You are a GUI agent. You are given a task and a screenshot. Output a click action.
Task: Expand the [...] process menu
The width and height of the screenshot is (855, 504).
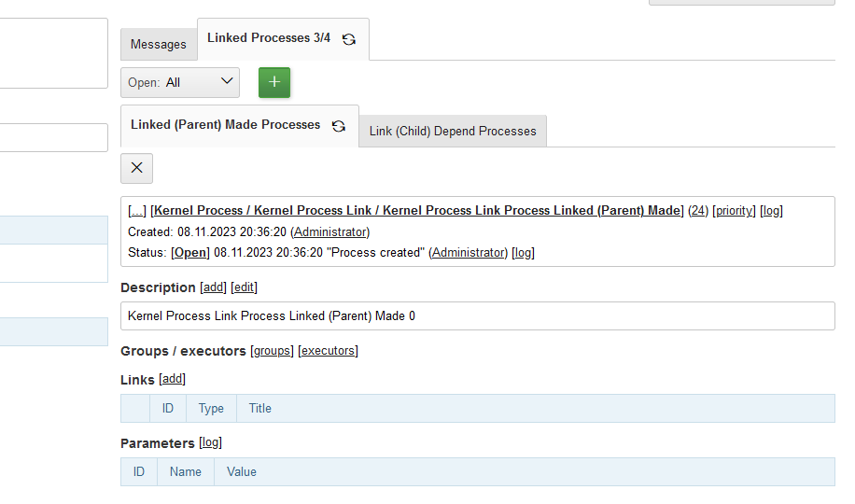[136, 211]
